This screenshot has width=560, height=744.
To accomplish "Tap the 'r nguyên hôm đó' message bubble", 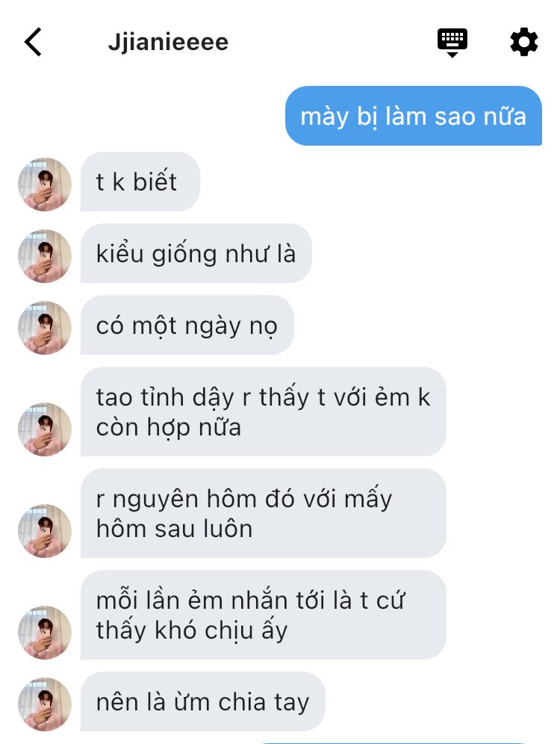I will tap(263, 513).
